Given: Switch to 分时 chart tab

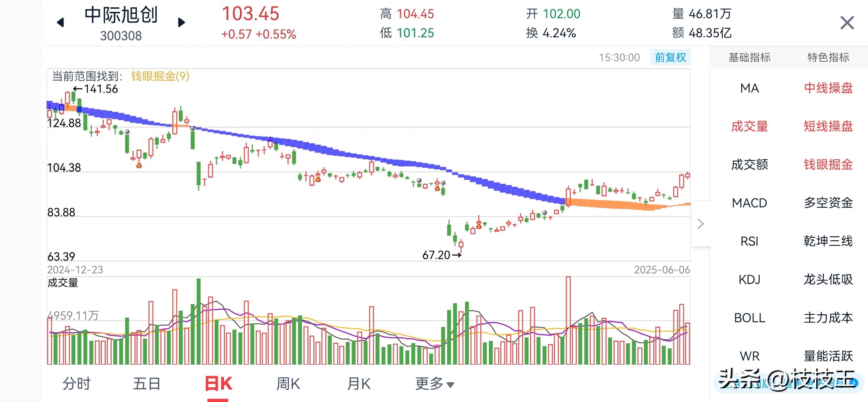Looking at the screenshot, I should (77, 383).
